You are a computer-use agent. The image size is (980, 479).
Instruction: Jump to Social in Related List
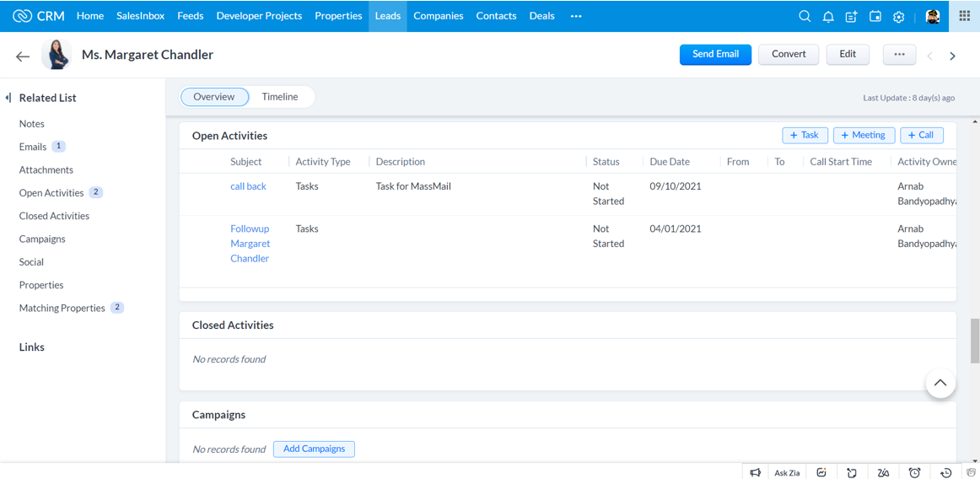click(x=31, y=262)
